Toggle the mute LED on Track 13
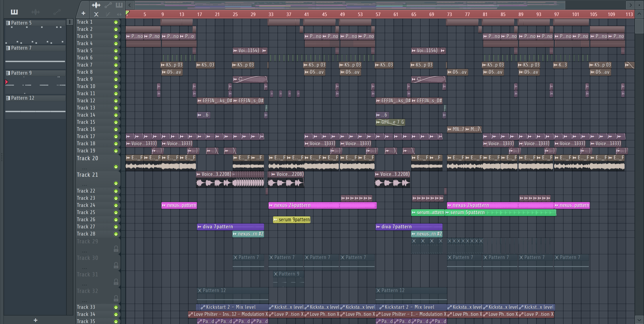The height and width of the screenshot is (324, 644). 116,108
